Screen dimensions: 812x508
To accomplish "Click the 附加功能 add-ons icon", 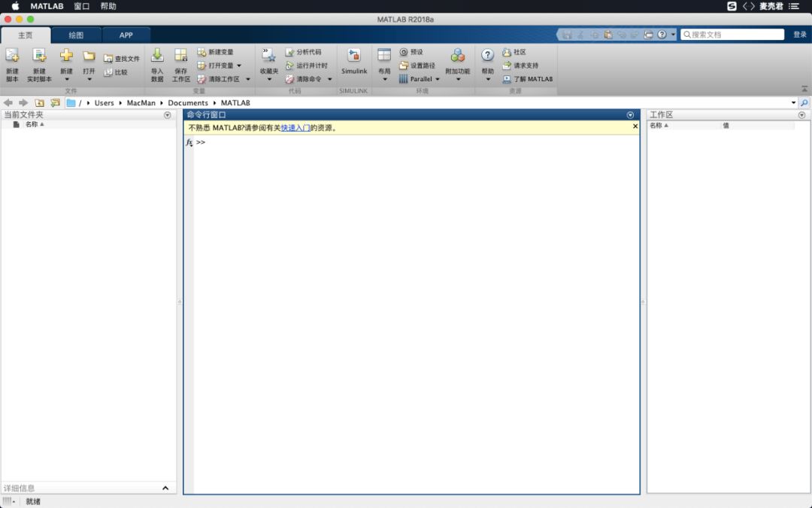I will [458, 56].
